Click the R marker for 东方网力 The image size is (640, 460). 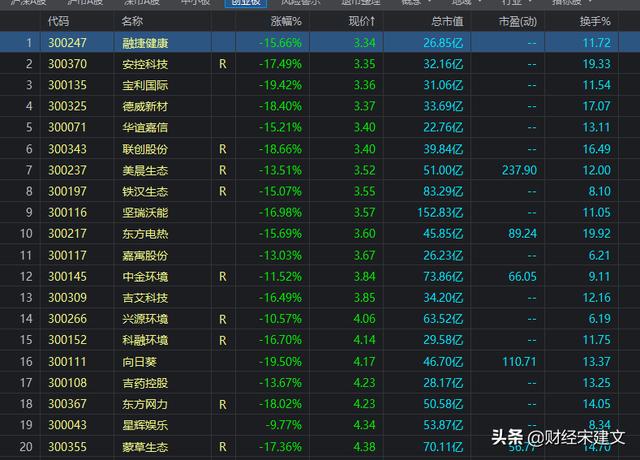pyautogui.click(x=222, y=404)
